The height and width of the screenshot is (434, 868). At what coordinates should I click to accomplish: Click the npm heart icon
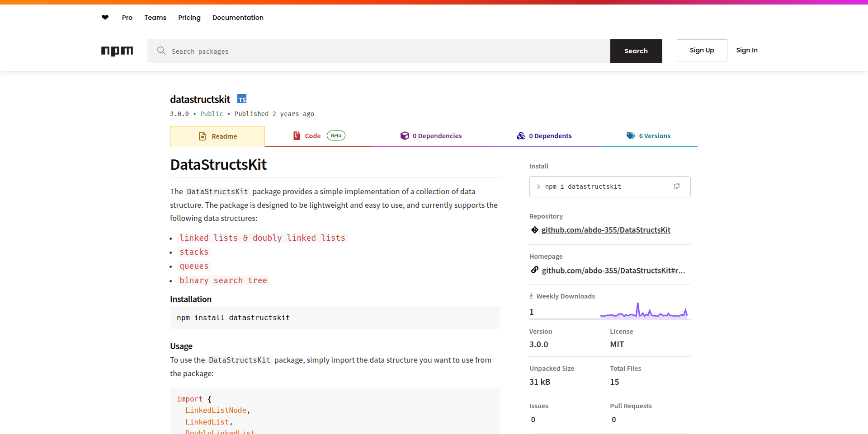105,17
